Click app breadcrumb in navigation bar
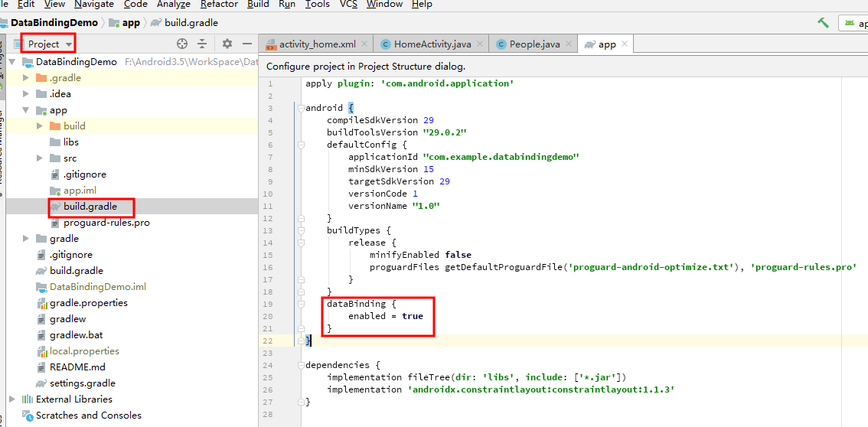 [x=131, y=23]
